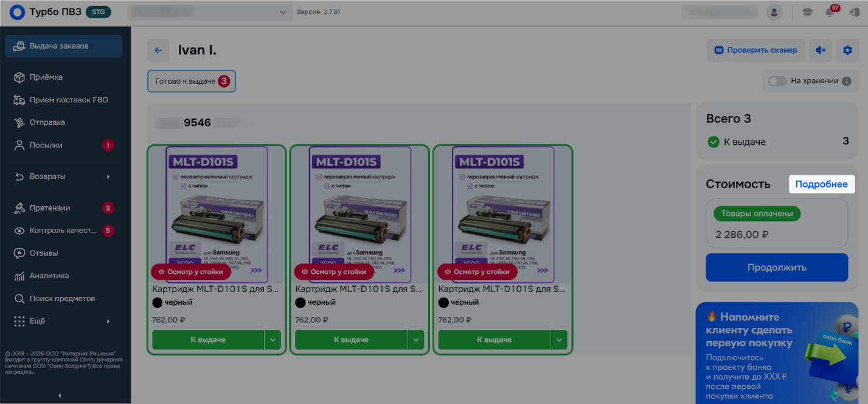Open dropdown arrow on second К выдаче button
The height and width of the screenshot is (404, 868).
[x=416, y=340]
